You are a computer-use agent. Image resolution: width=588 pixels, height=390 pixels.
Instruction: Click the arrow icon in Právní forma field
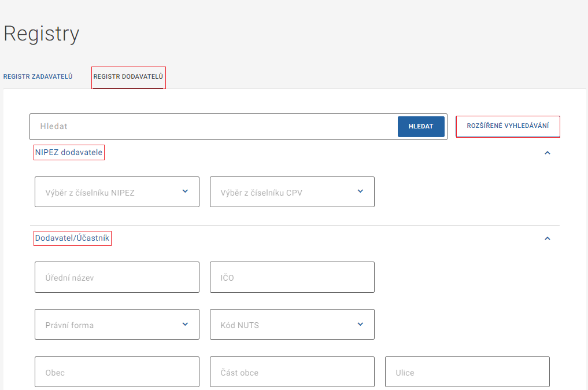(x=185, y=325)
